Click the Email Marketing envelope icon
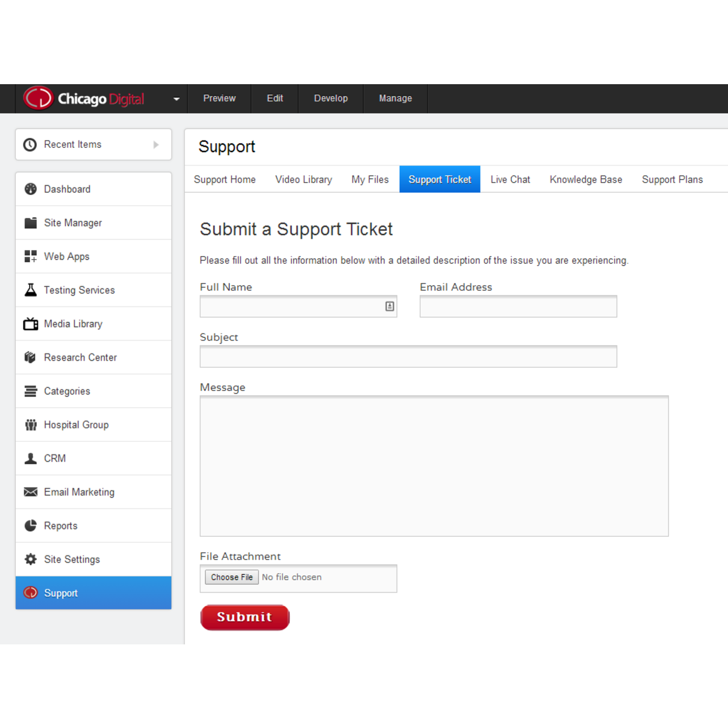Screen dimensions: 728x728 click(x=30, y=492)
